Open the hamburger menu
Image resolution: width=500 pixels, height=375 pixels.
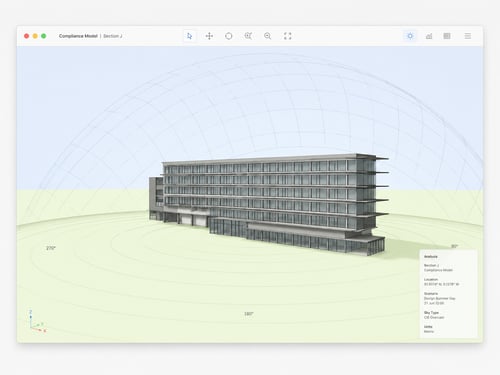(468, 36)
